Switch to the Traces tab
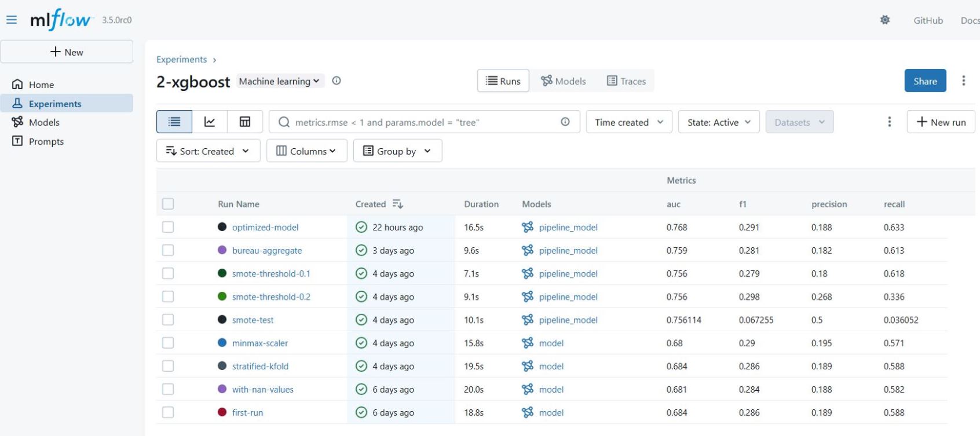The height and width of the screenshot is (436, 980). click(x=626, y=81)
